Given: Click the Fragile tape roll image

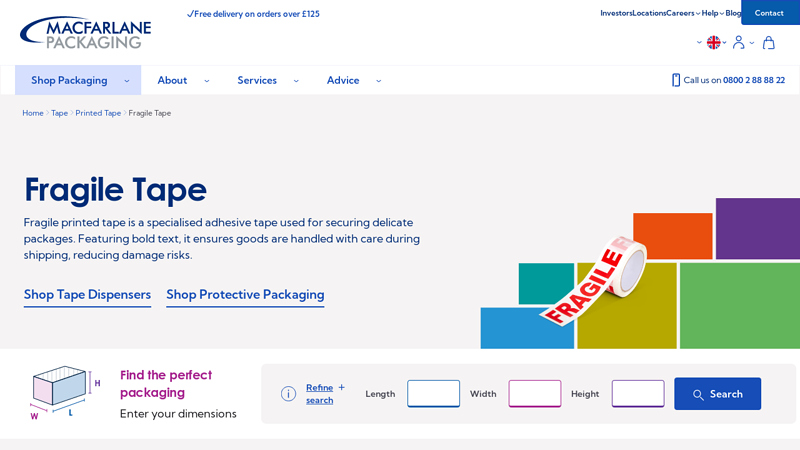Looking at the screenshot, I should coord(596,279).
